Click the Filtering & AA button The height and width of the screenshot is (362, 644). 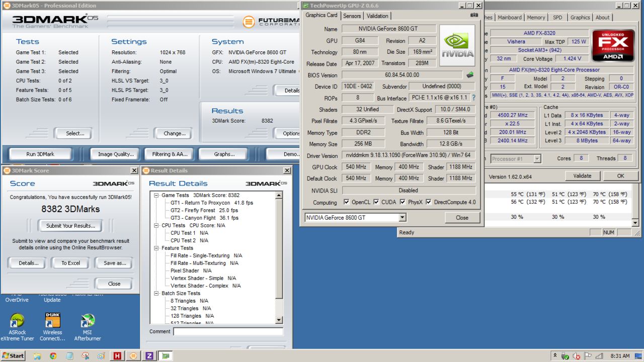170,154
